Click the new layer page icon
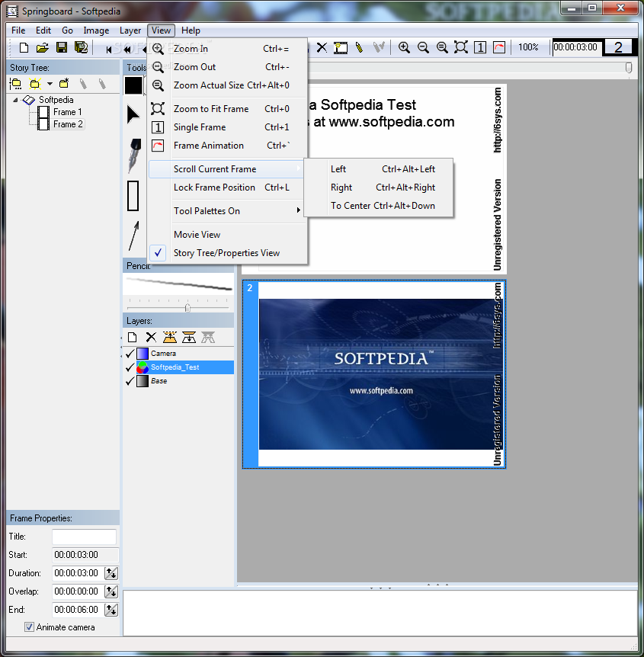644x657 pixels. point(132,338)
